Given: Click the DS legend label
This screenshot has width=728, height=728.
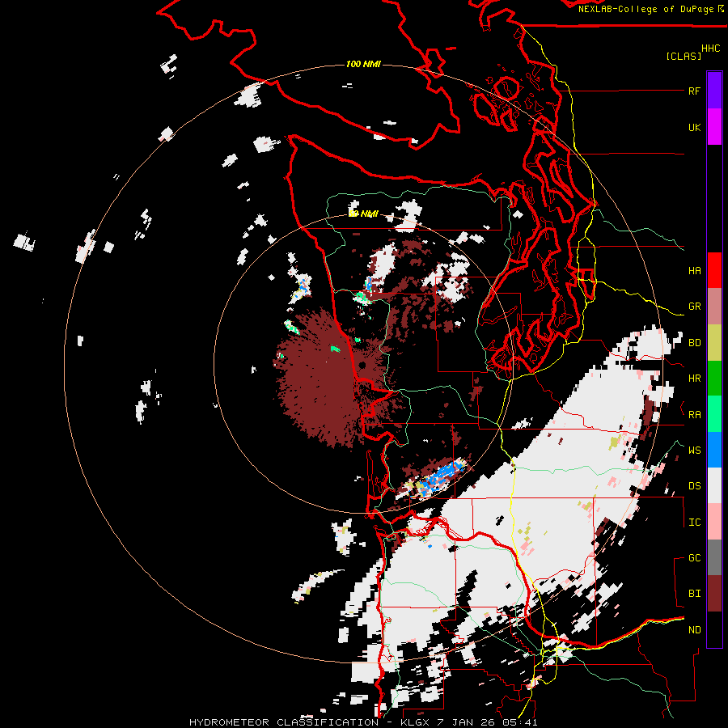Looking at the screenshot, I should pos(694,486).
